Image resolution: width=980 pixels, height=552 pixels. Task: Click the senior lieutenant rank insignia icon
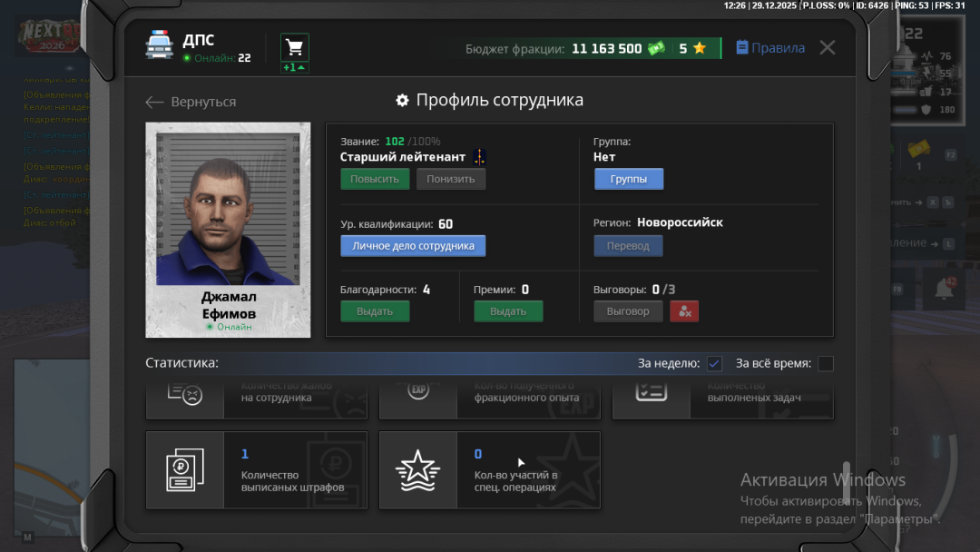479,157
